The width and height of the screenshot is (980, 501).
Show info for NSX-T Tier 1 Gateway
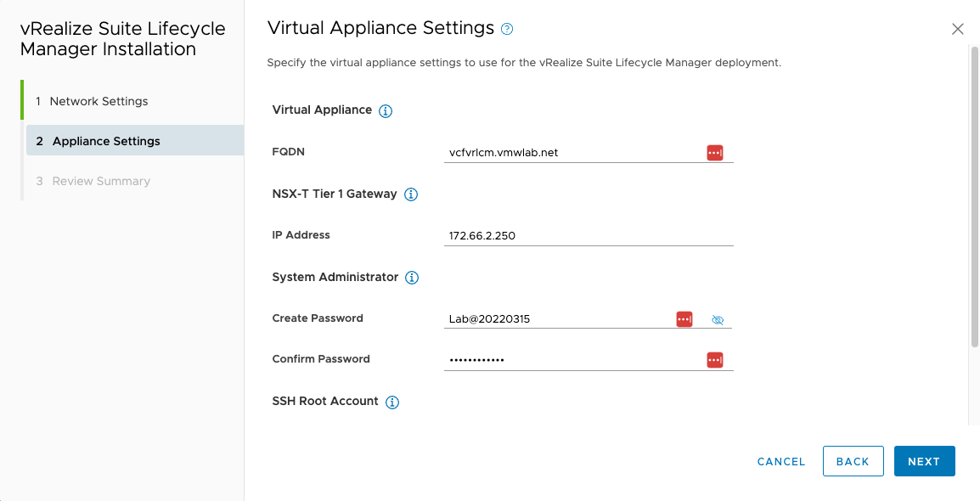411,195
